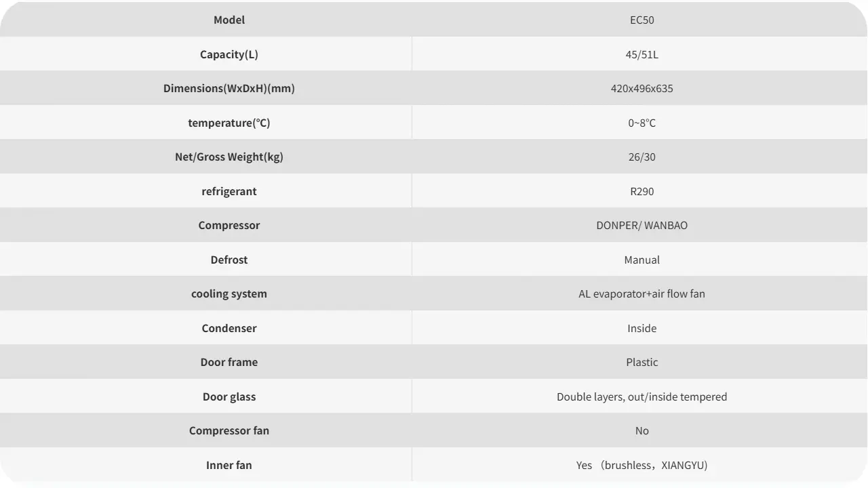The width and height of the screenshot is (868, 488).
Task: Click the temperature(℃) row label
Action: (x=229, y=123)
